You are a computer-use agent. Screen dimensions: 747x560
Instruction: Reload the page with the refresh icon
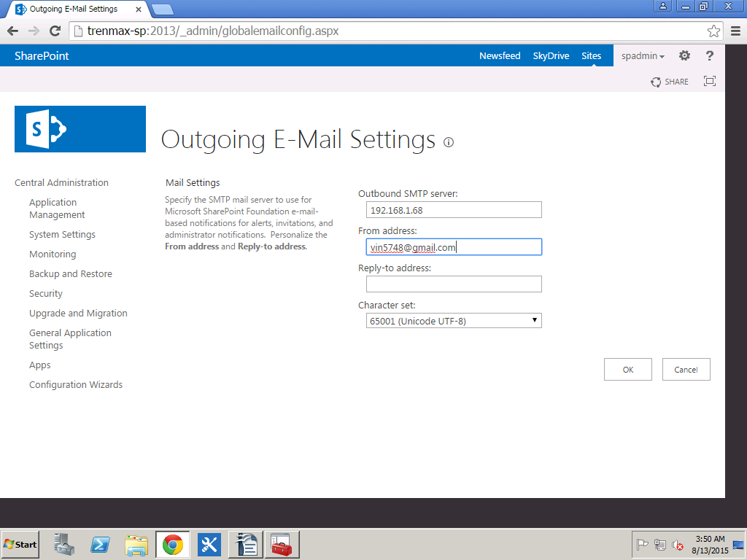55,31
